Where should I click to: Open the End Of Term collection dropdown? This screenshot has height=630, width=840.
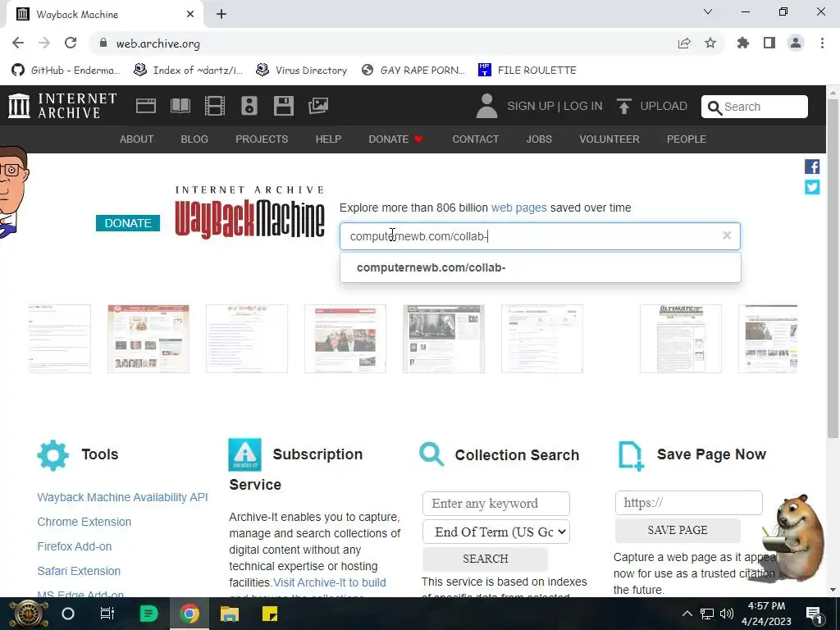tap(496, 532)
